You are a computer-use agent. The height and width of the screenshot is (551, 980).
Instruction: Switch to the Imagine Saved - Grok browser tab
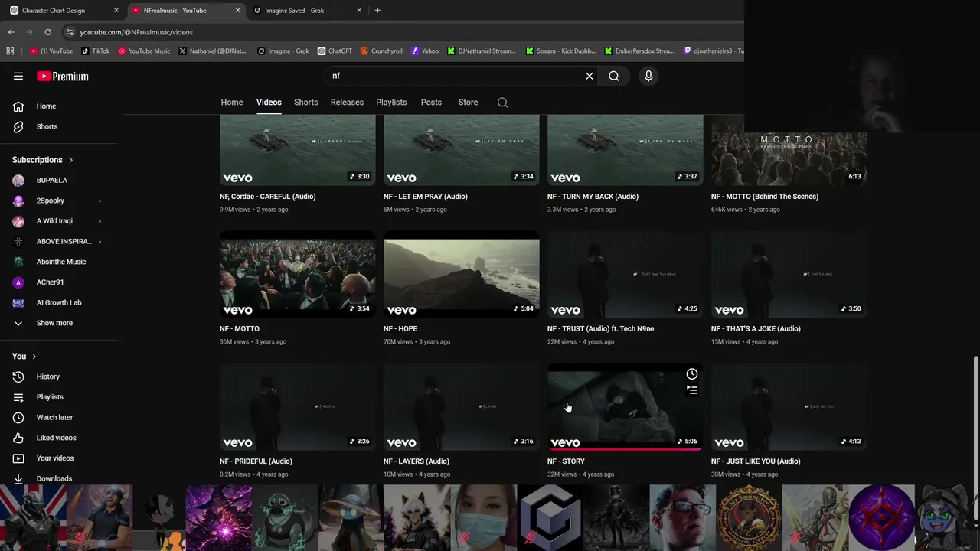pos(306,11)
